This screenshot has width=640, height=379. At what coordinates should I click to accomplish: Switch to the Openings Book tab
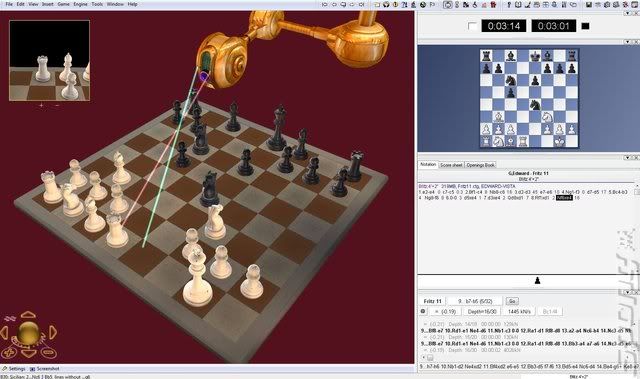point(480,165)
